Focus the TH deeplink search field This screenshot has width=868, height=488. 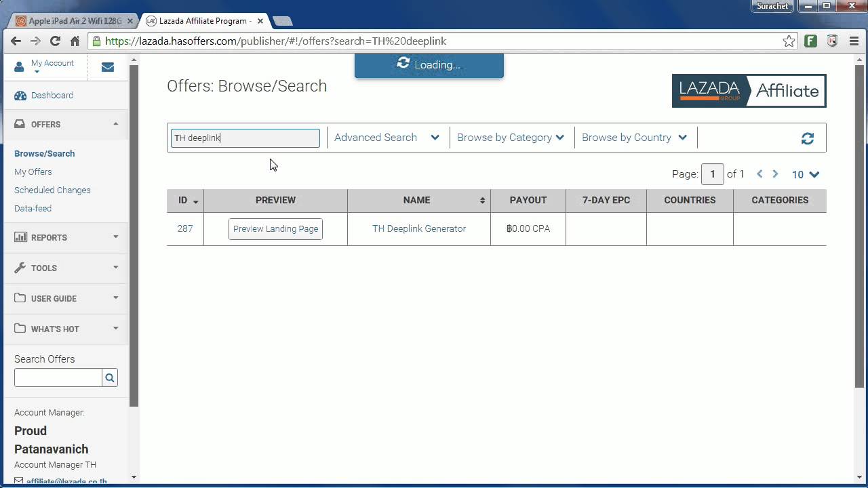tap(245, 138)
